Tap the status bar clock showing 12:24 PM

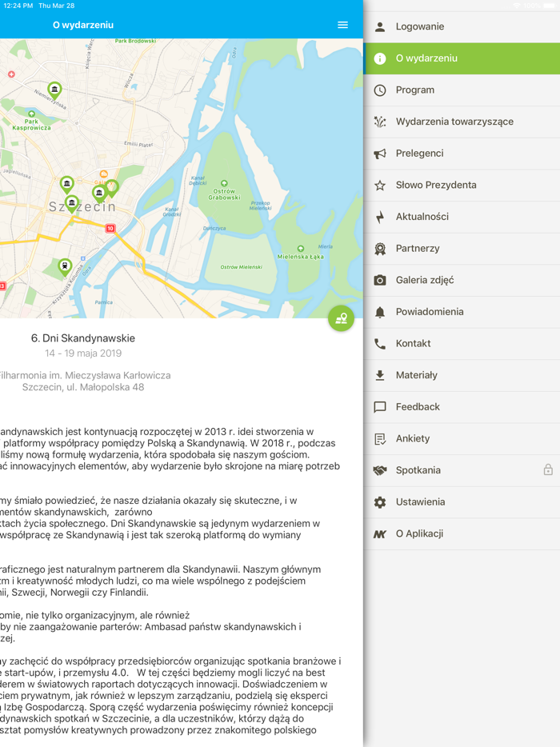coord(18,6)
